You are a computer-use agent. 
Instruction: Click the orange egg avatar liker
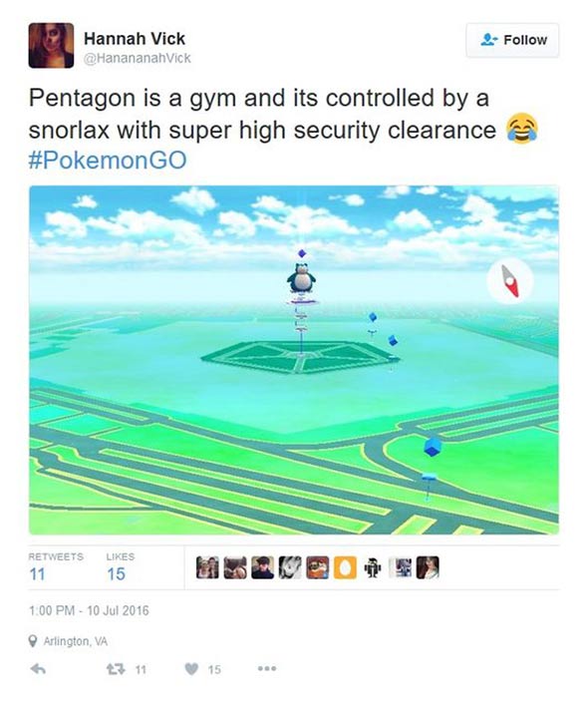tap(345, 567)
